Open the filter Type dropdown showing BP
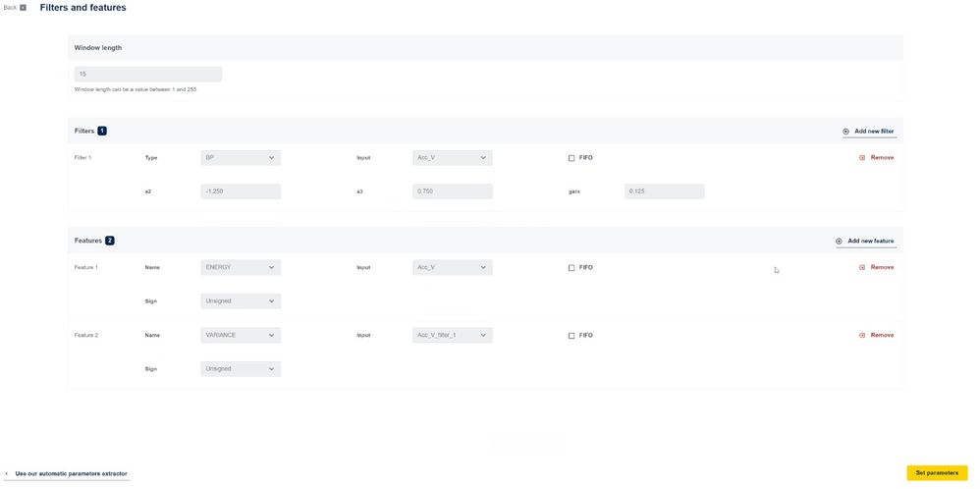The image size is (980, 489). tap(241, 157)
